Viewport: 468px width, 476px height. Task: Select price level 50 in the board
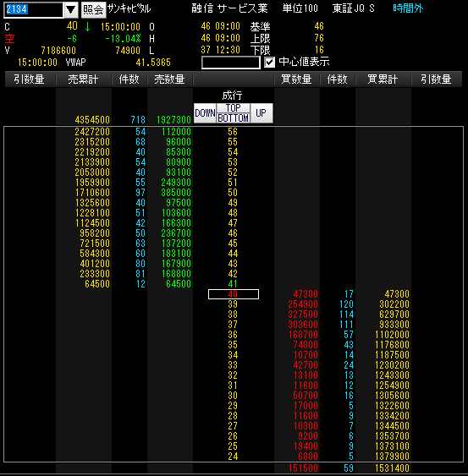233,193
